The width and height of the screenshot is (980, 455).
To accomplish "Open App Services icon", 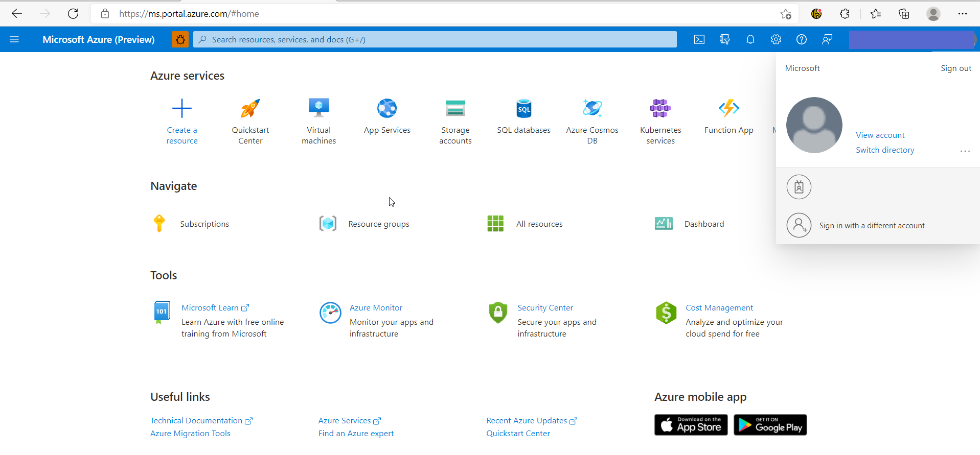I will click(387, 108).
